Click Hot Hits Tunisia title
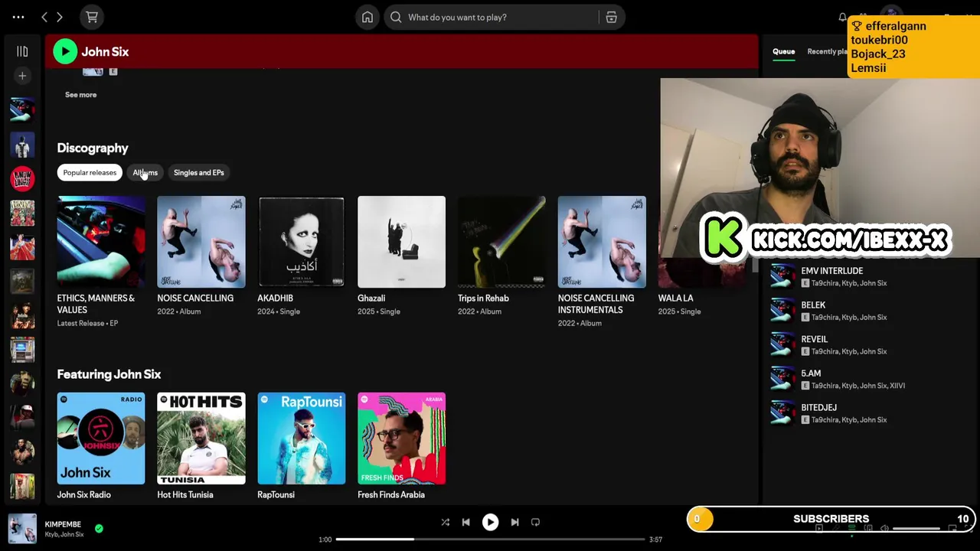This screenshot has height=551, width=980. tap(185, 494)
